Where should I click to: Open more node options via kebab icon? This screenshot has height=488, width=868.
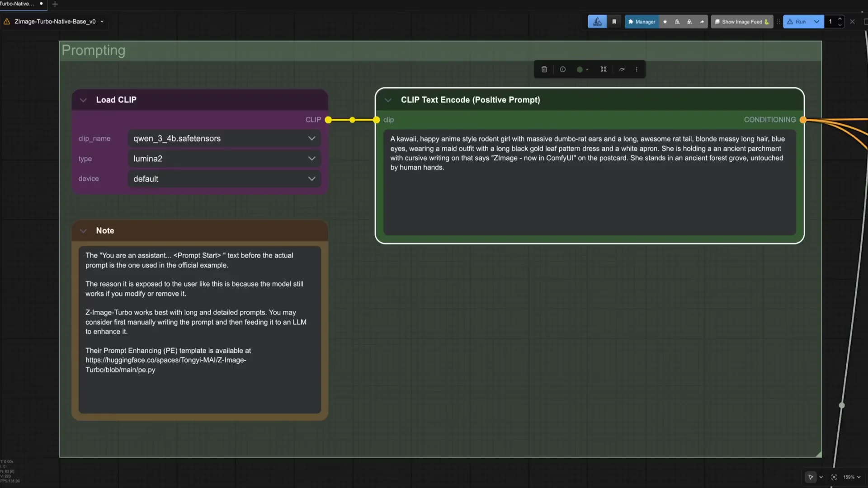click(637, 69)
